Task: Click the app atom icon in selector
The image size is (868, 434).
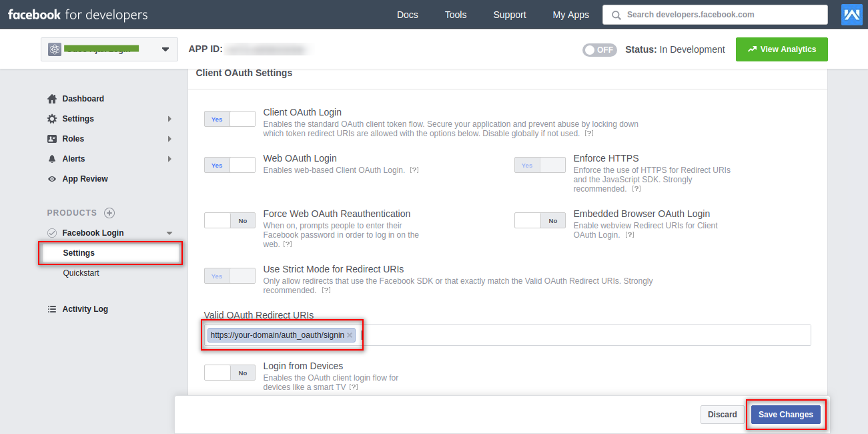Action: tap(55, 49)
